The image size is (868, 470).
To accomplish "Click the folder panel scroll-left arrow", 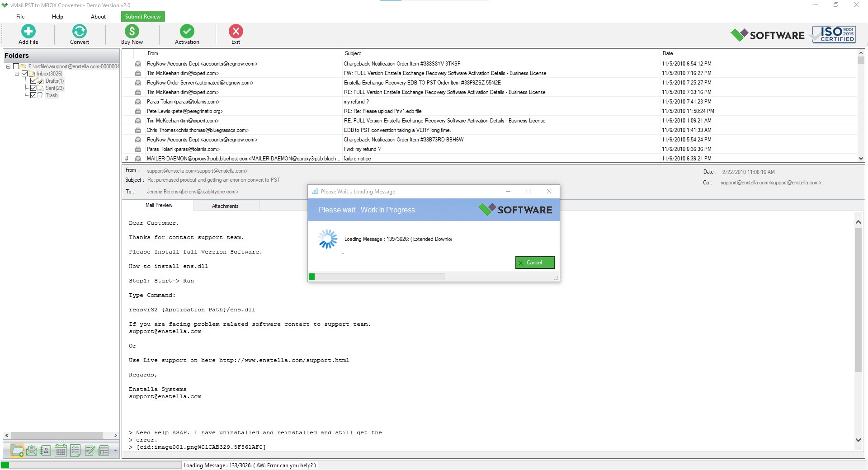I will pos(7,435).
